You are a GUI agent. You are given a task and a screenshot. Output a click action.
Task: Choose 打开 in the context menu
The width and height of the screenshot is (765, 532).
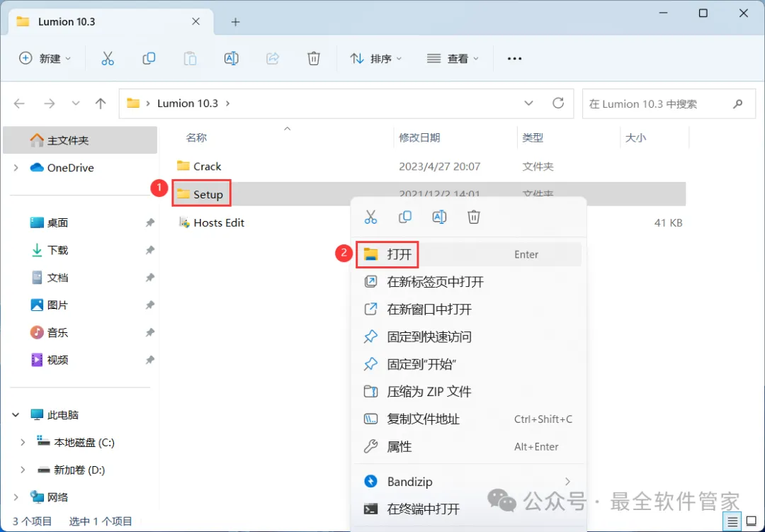[x=468, y=254]
